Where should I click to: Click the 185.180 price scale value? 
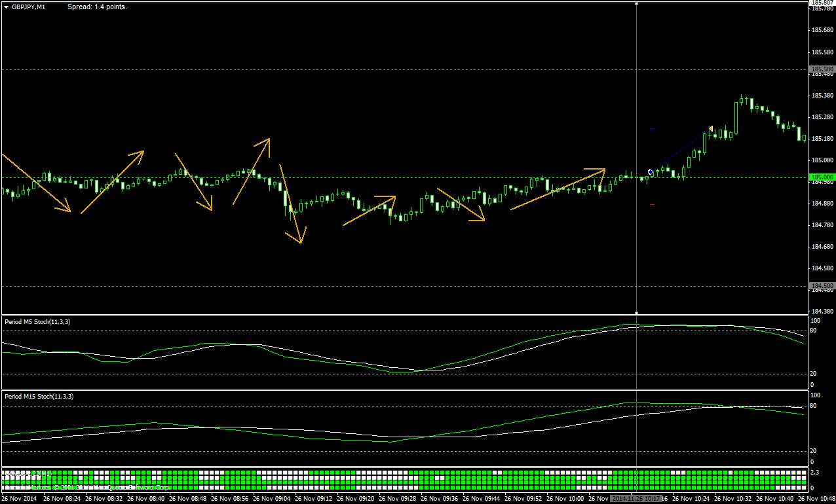pos(823,139)
